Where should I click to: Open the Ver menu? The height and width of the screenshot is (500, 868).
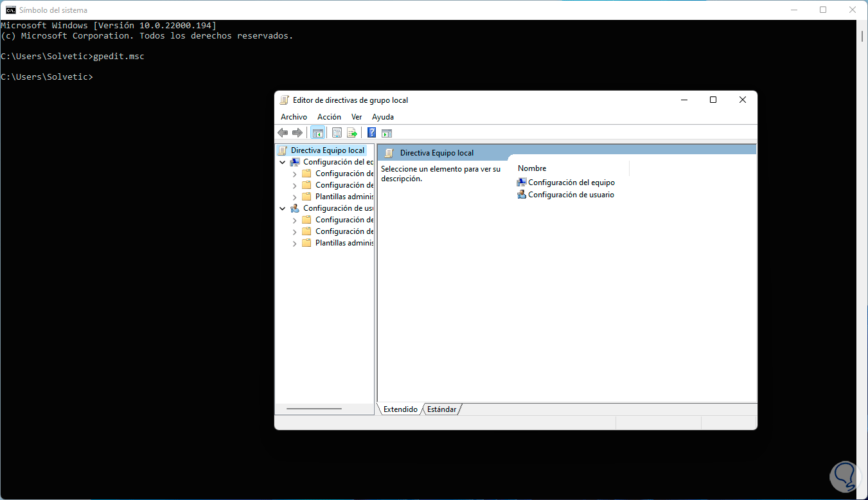tap(357, 117)
